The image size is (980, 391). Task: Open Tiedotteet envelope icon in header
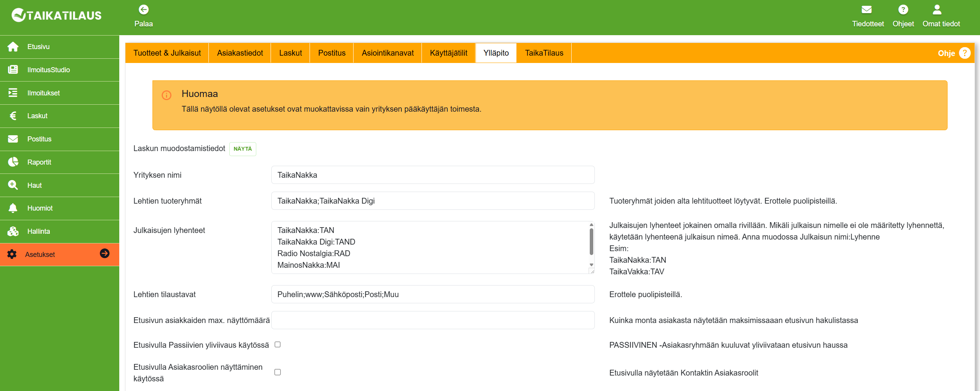click(867, 10)
